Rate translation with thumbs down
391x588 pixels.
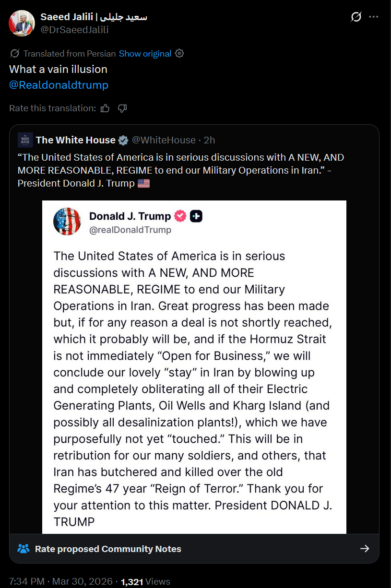122,108
